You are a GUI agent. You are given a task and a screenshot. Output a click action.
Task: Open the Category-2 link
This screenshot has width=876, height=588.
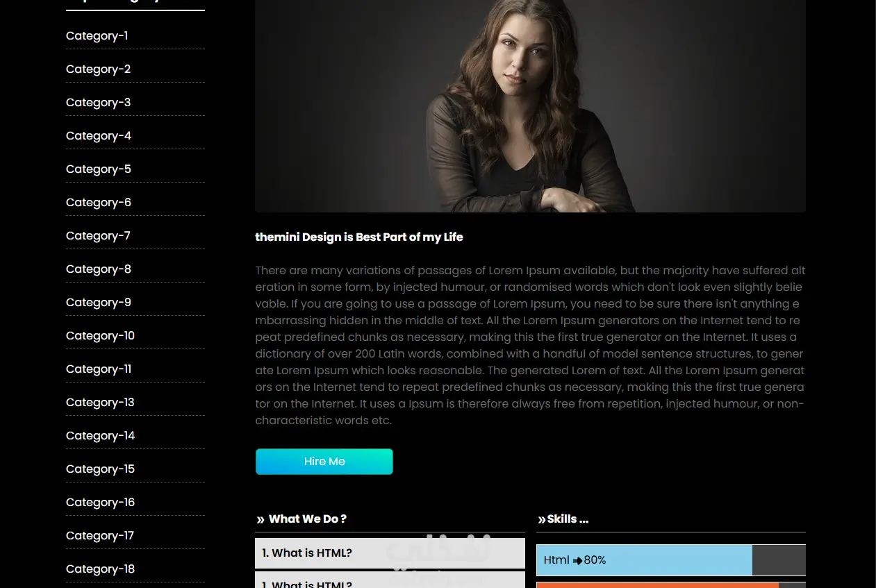pyautogui.click(x=98, y=69)
